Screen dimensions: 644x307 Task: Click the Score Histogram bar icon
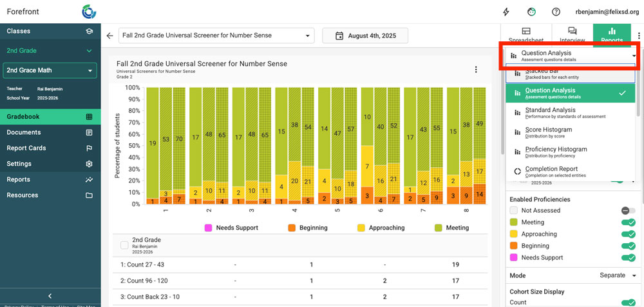518,132
